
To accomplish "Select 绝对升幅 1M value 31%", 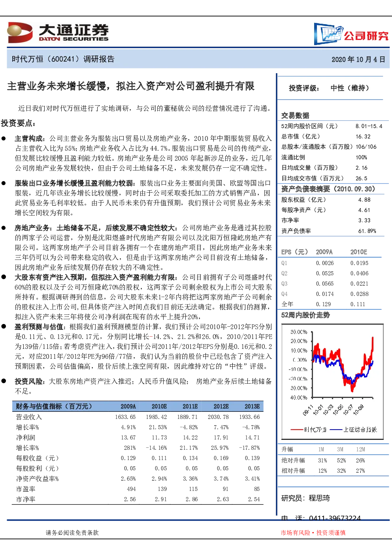I will (322, 460).
